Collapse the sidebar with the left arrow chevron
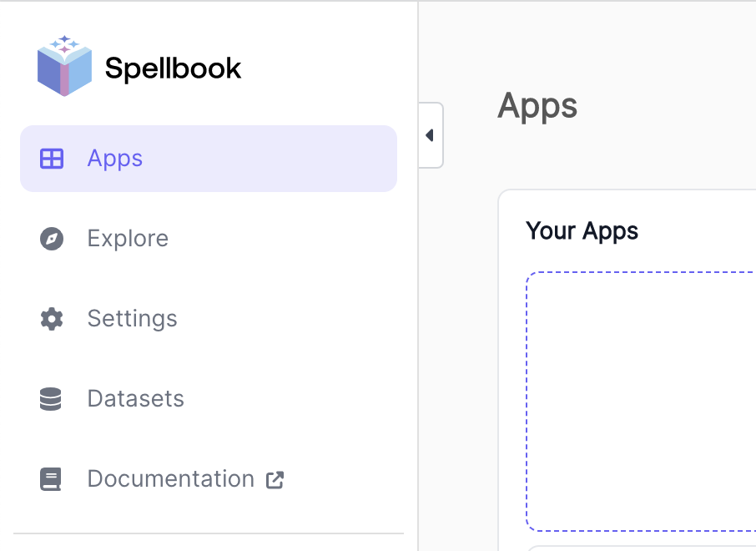756x551 pixels. coord(430,134)
